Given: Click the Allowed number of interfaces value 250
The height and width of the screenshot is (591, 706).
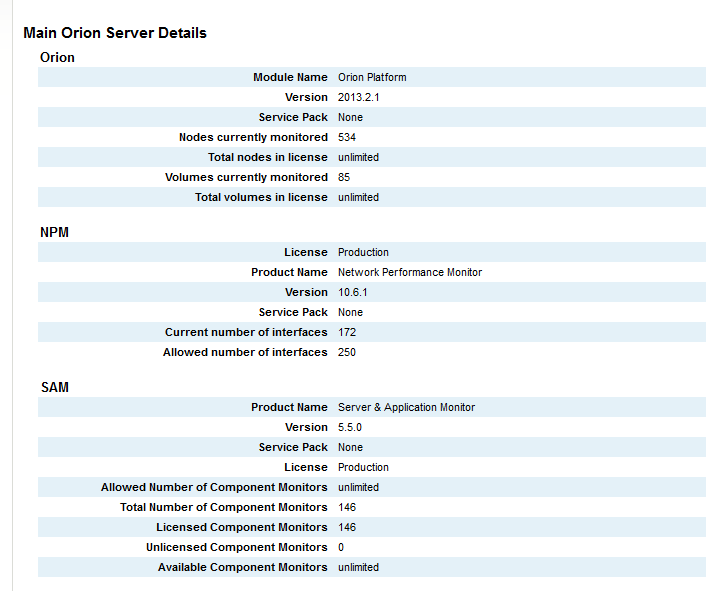Looking at the screenshot, I should point(347,352).
